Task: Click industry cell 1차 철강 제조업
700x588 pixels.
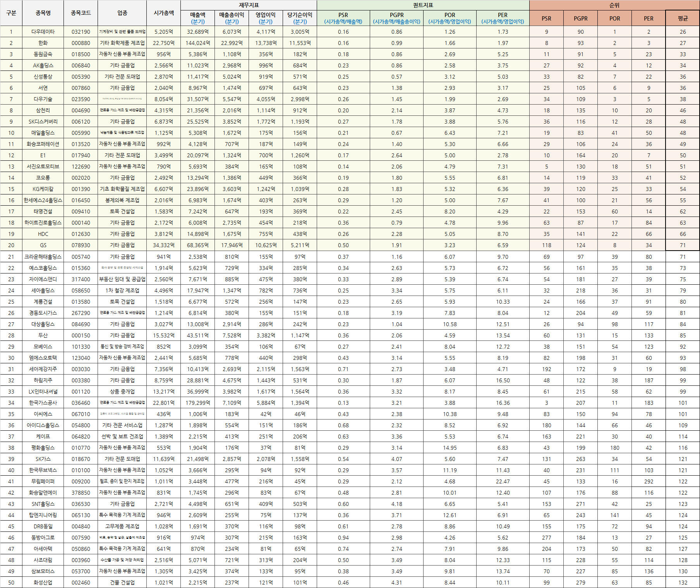Action: (122, 291)
